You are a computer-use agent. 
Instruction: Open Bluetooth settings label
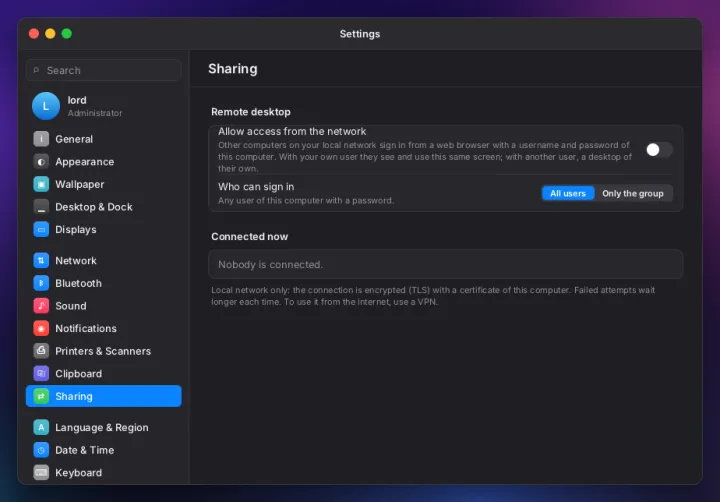click(x=79, y=283)
